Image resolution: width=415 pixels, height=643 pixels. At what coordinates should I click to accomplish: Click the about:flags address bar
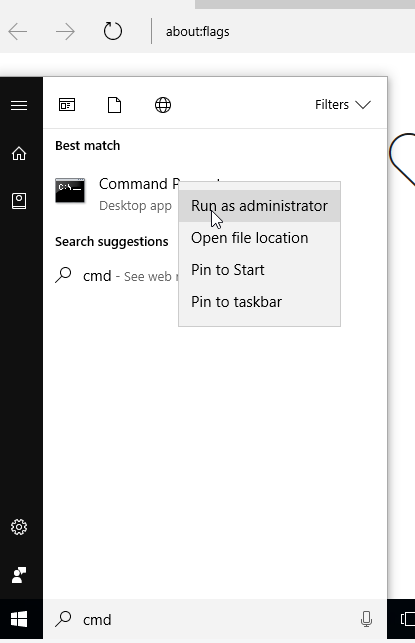283,32
